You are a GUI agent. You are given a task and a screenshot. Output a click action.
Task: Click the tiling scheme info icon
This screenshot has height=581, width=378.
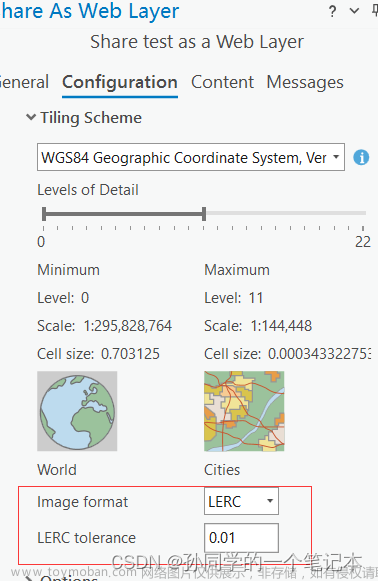(x=361, y=157)
